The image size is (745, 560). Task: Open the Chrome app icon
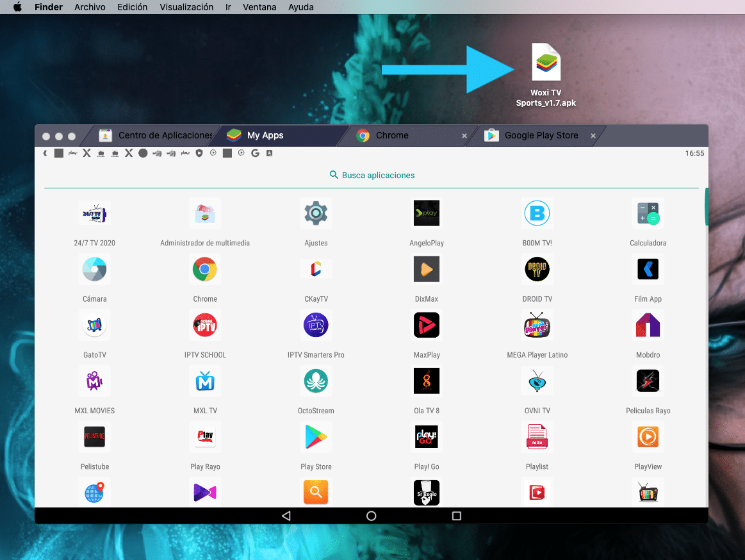pos(205,269)
